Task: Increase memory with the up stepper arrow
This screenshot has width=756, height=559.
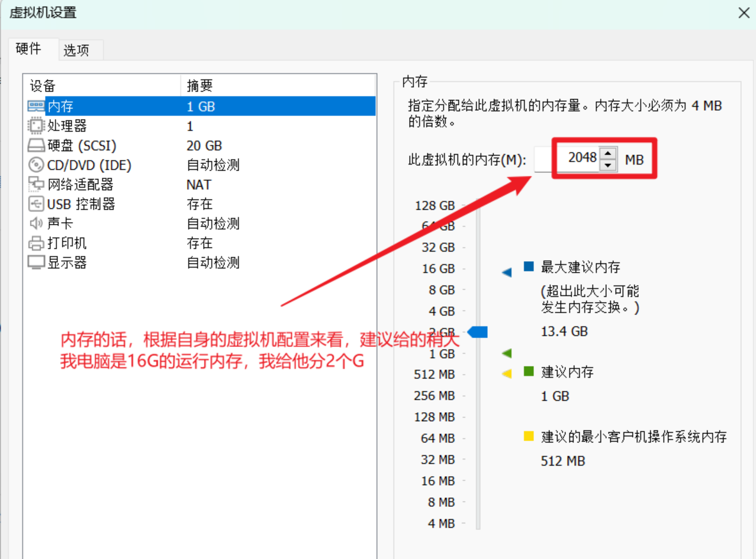Action: tap(608, 153)
